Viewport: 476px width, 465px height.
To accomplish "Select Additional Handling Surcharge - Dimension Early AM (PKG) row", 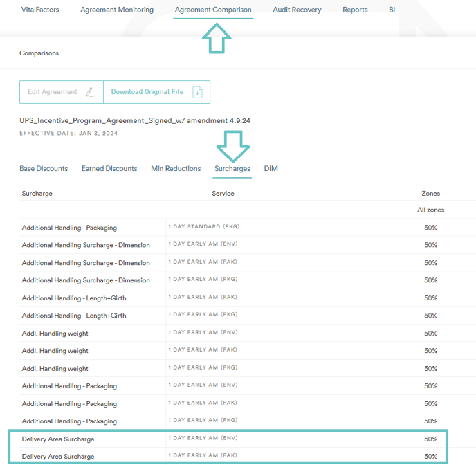I will click(248, 280).
